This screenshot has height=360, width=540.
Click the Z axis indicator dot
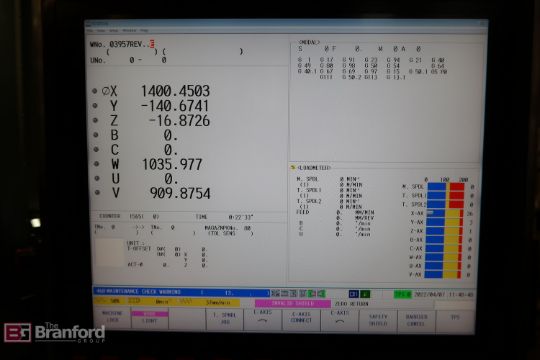95,120
